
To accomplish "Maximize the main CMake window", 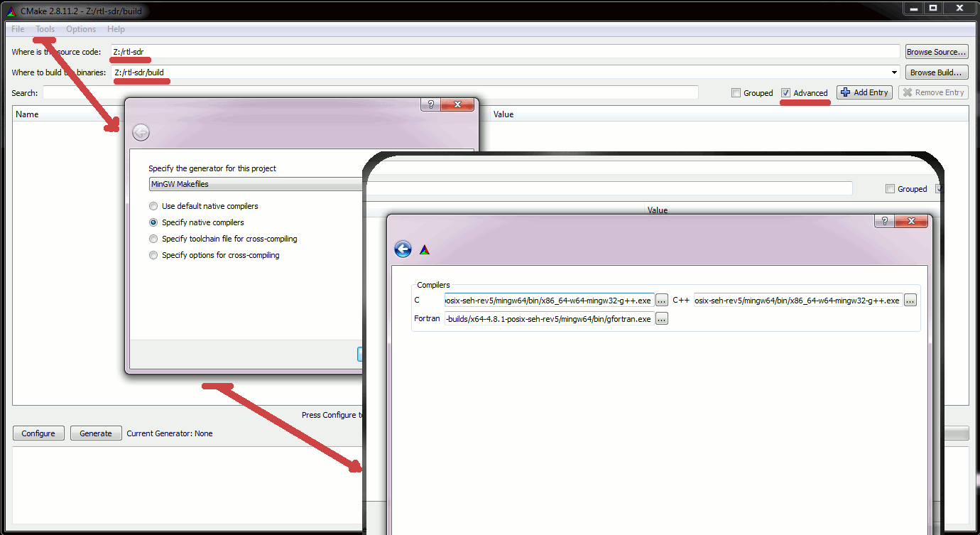I will [x=933, y=8].
